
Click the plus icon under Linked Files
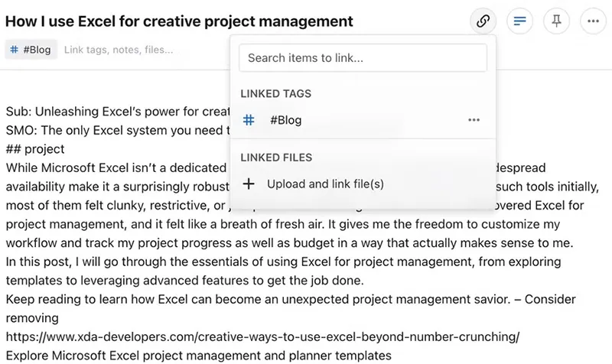[x=249, y=184]
